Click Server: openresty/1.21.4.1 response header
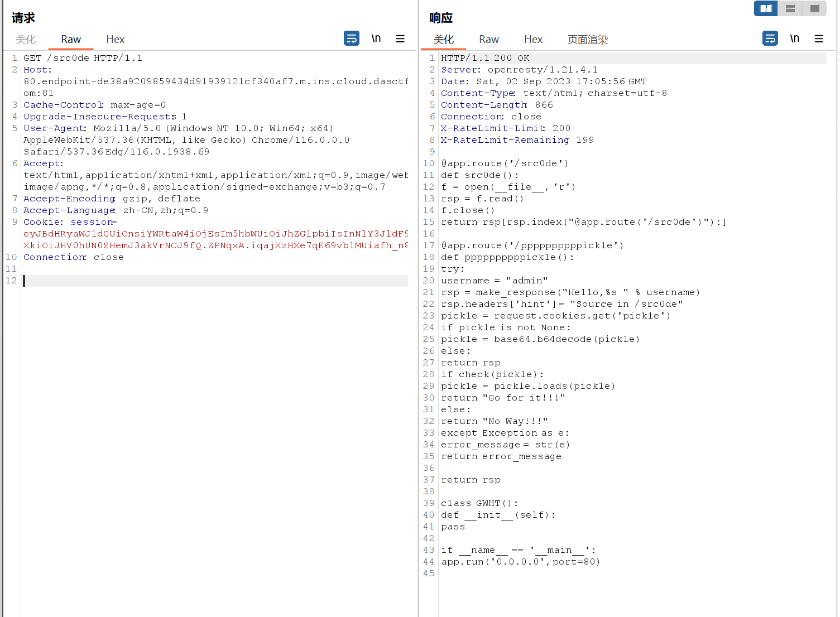 click(519, 70)
